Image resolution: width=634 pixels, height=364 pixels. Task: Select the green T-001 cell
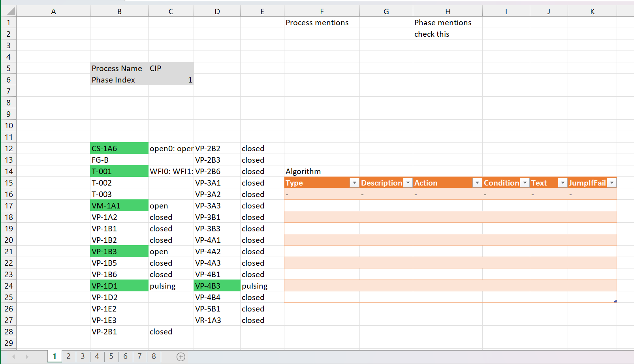click(119, 171)
